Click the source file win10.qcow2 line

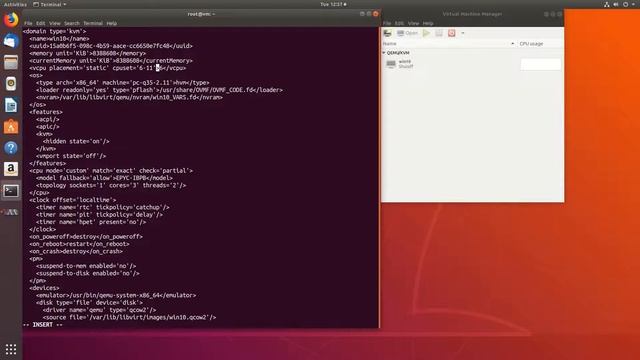point(129,317)
